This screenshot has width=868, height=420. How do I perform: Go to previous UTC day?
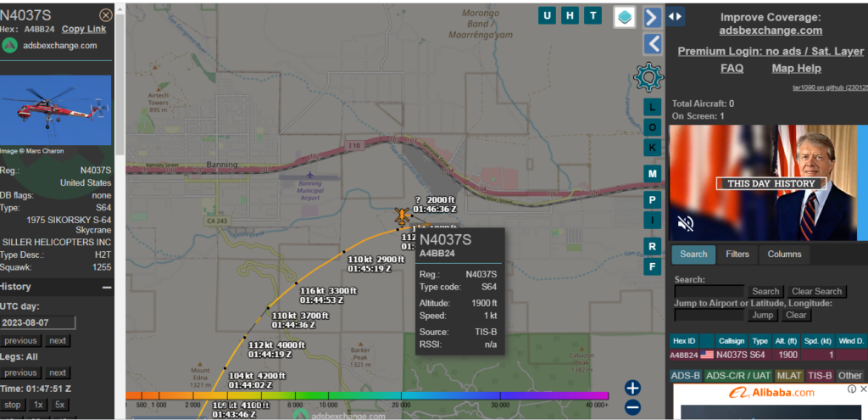tap(20, 341)
